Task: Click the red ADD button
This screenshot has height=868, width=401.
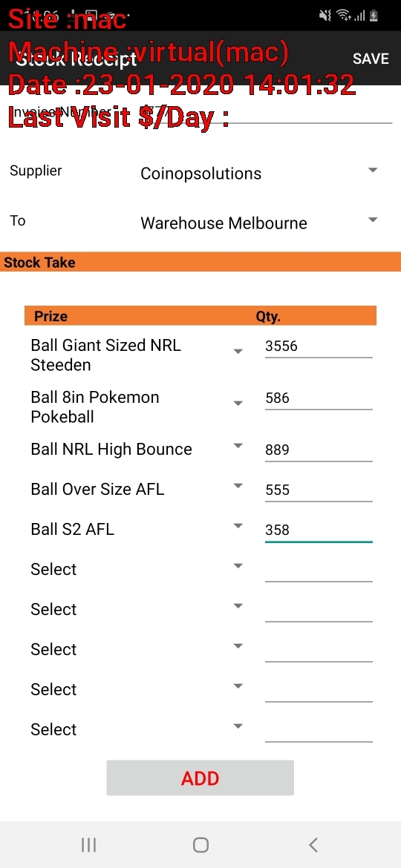Action: [200, 777]
